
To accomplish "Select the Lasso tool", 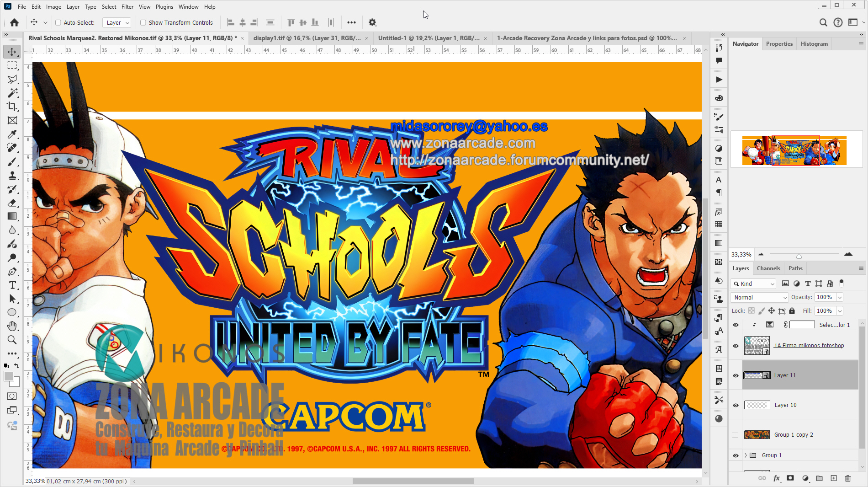I will [x=12, y=79].
